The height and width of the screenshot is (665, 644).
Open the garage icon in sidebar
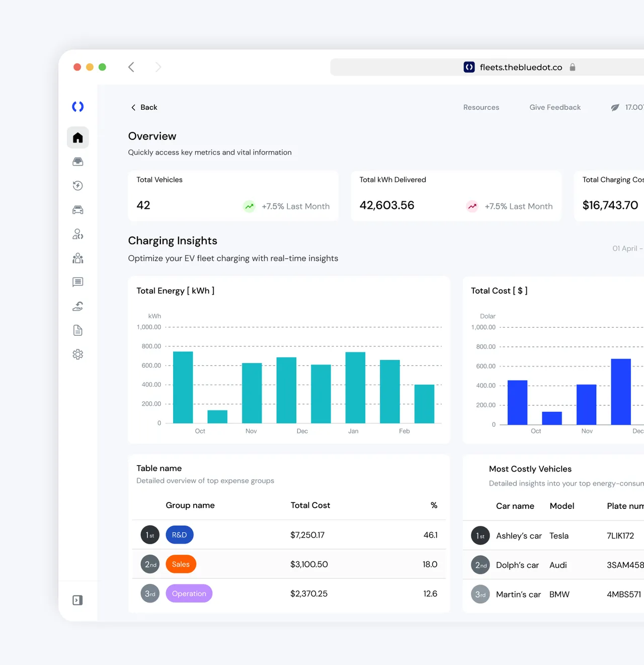coord(77,162)
